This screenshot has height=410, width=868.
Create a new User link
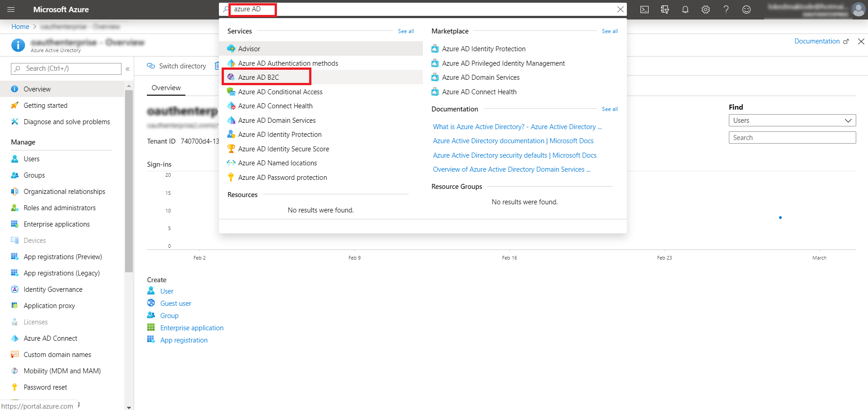click(x=167, y=291)
